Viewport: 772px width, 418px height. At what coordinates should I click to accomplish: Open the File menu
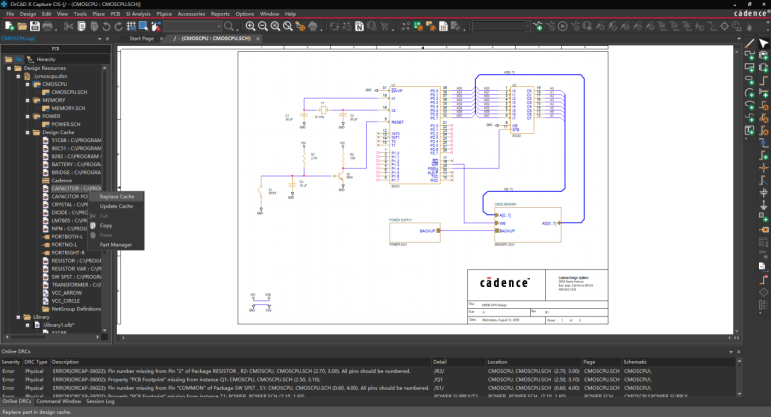coord(10,14)
